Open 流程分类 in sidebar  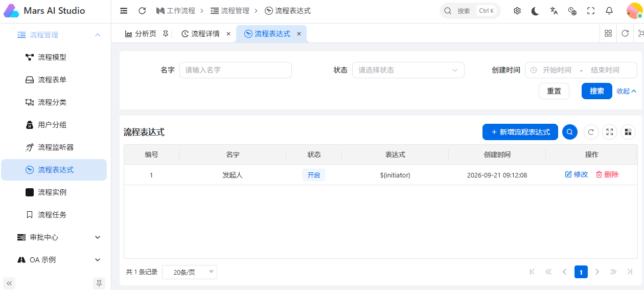54,102
